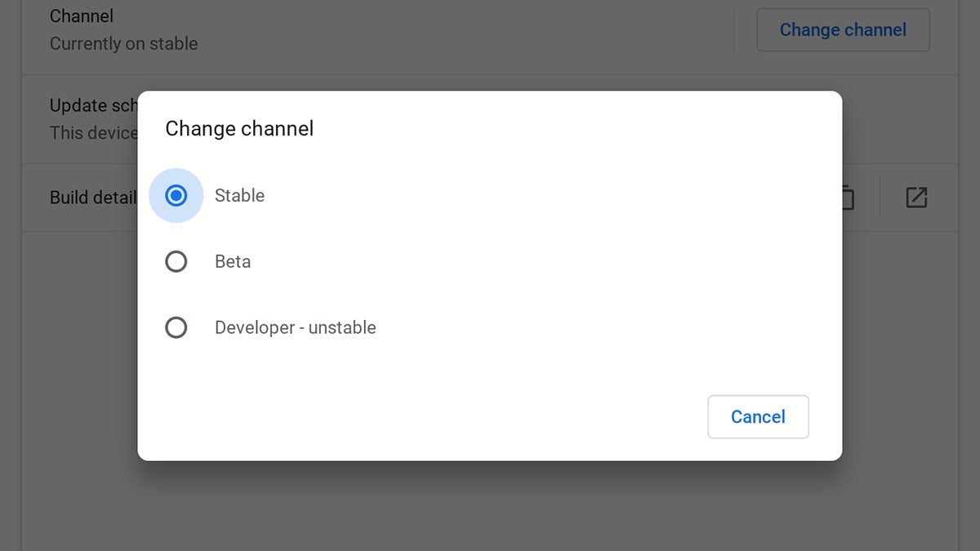
Task: Open build details in a new page icon
Action: [918, 197]
